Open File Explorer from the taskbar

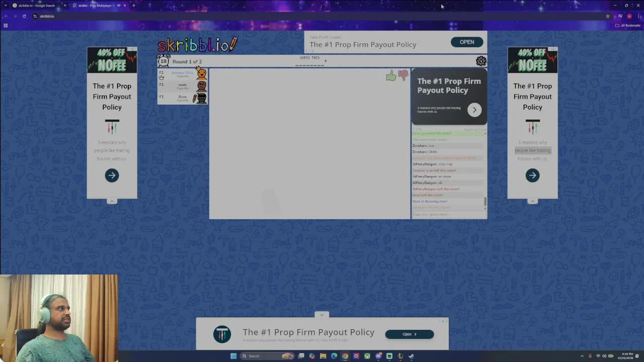(x=323, y=356)
